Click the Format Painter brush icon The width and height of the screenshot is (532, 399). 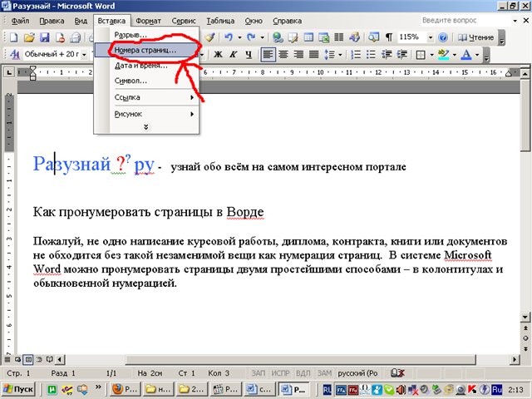pyautogui.click(x=209, y=37)
